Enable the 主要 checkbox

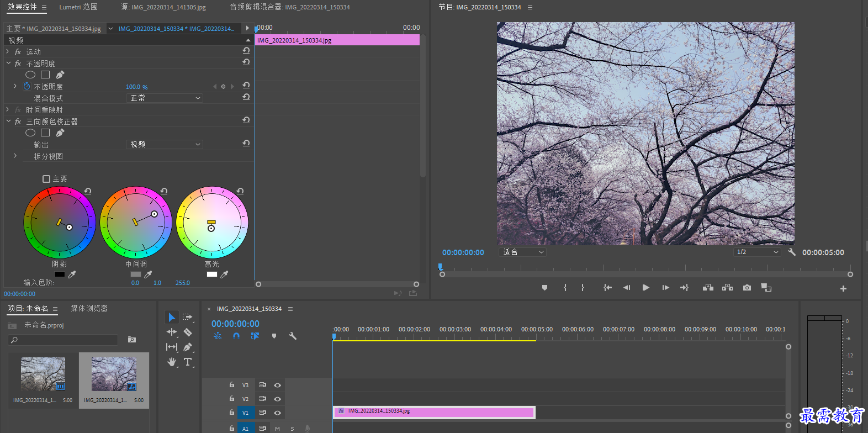pyautogui.click(x=46, y=179)
